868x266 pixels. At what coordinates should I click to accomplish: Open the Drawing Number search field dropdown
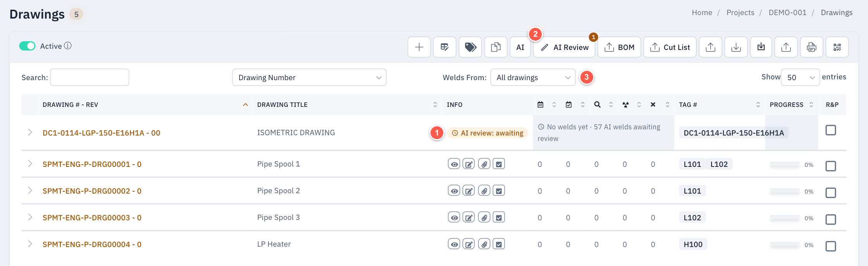point(309,77)
